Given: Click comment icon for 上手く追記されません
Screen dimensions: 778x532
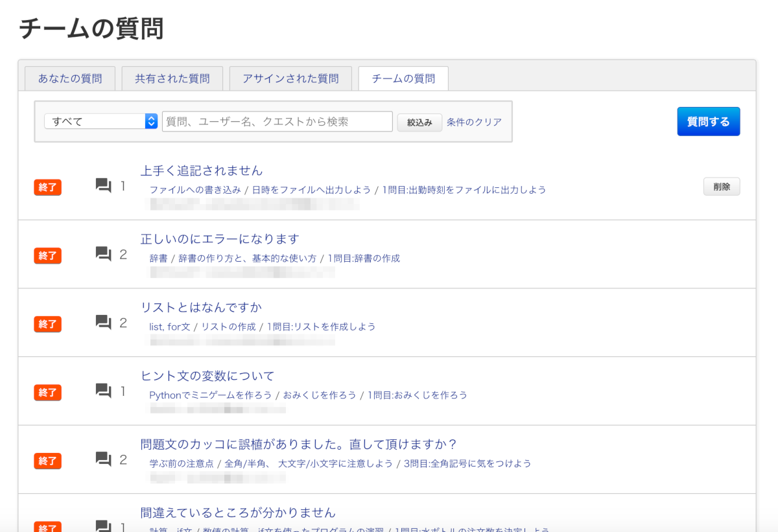Looking at the screenshot, I should tap(103, 187).
